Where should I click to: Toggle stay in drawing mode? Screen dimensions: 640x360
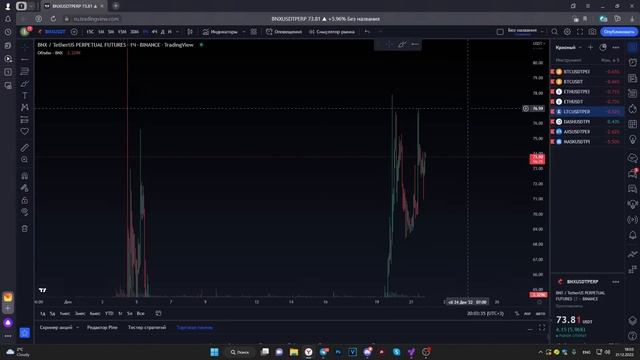click(x=25, y=188)
